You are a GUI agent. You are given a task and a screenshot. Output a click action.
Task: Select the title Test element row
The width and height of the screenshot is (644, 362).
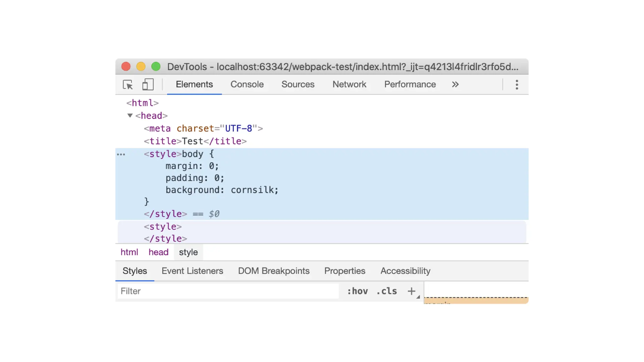click(195, 141)
